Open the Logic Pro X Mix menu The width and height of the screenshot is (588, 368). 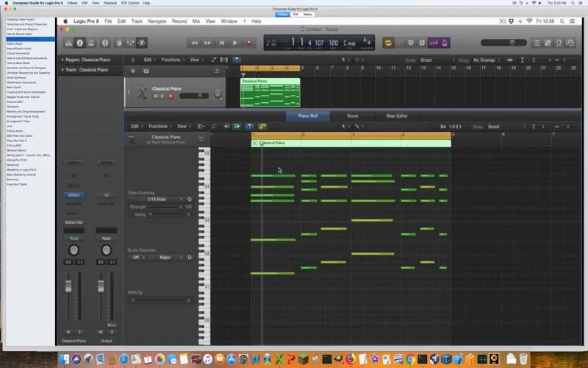coord(196,21)
